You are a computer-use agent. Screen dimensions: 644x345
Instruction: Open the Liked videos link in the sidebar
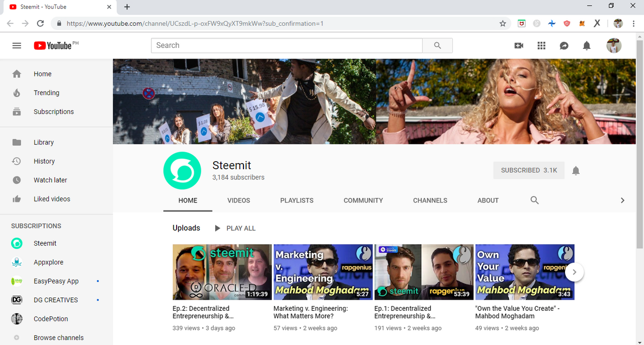[52, 199]
